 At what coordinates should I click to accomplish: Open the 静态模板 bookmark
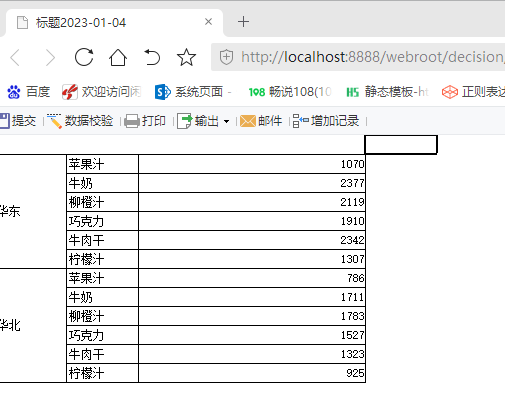[388, 92]
